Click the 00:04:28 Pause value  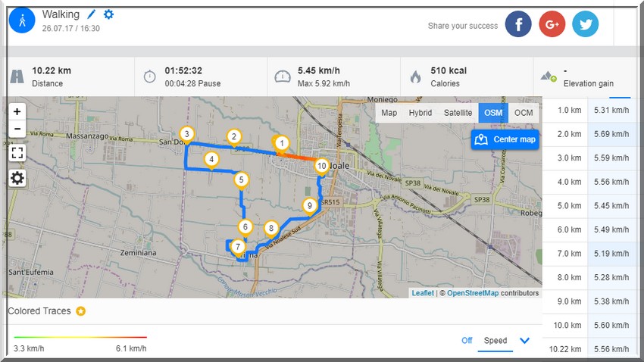192,84
